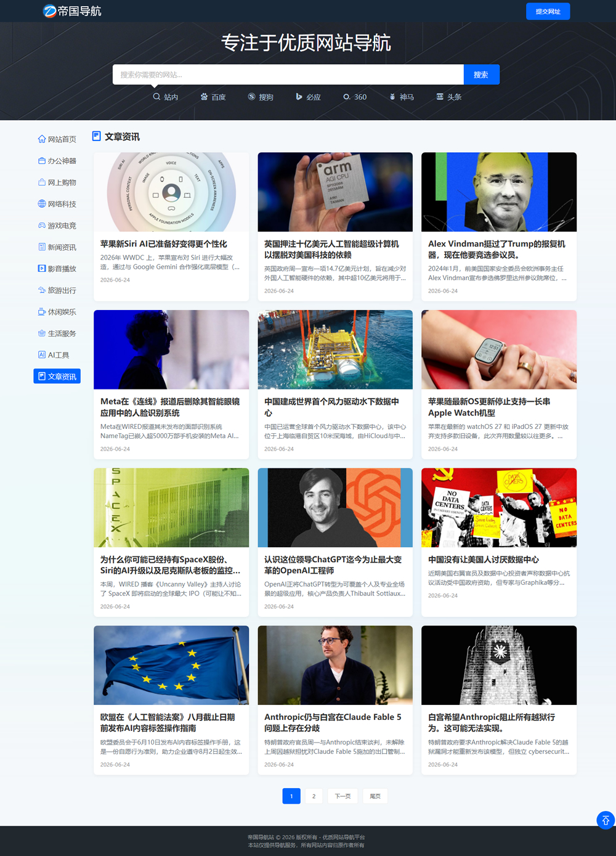Click the 游戏电竞 gamepad icon
The width and height of the screenshot is (616, 856).
pyautogui.click(x=42, y=226)
